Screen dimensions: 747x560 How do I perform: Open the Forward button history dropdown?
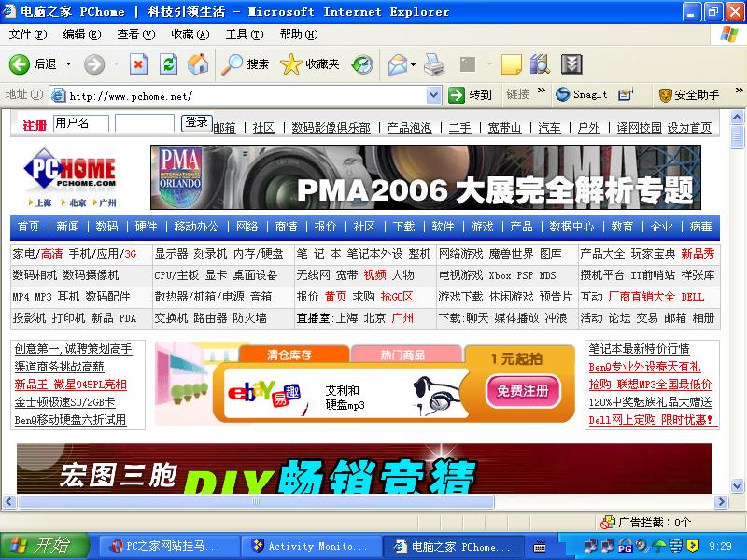pyautogui.click(x=115, y=63)
